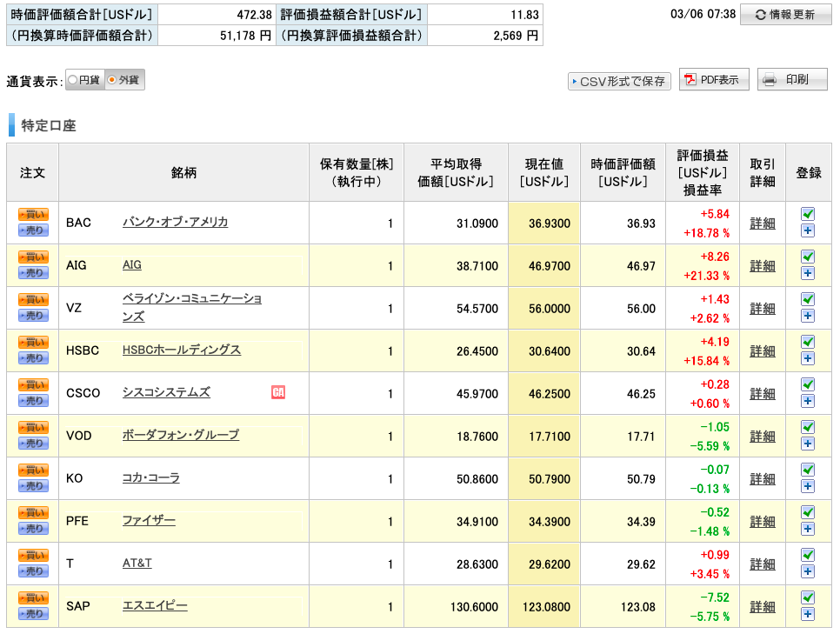The width and height of the screenshot is (840, 634).
Task: Open シスコシステムズ stock link
Action: [x=166, y=392]
